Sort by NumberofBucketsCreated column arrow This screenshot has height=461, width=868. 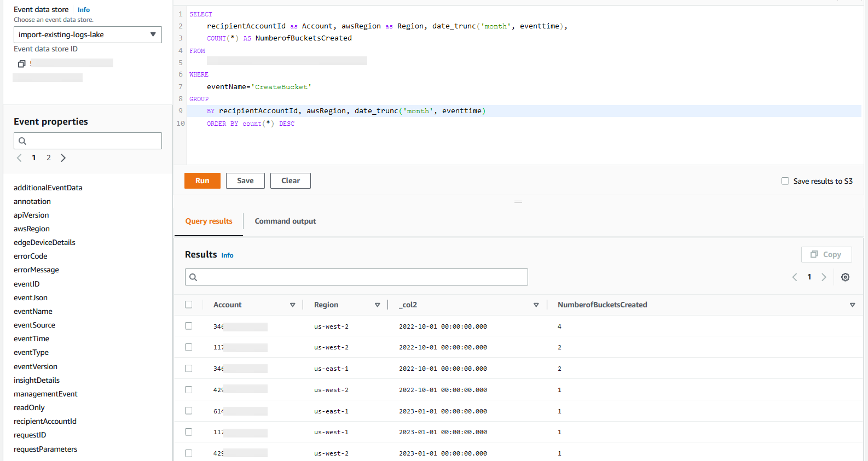(852, 305)
